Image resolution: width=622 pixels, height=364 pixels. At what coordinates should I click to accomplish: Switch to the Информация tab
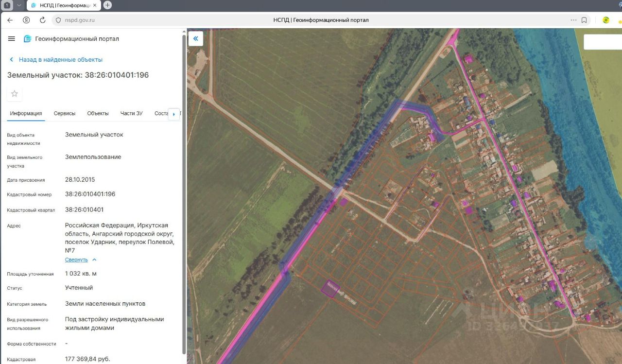coord(26,113)
